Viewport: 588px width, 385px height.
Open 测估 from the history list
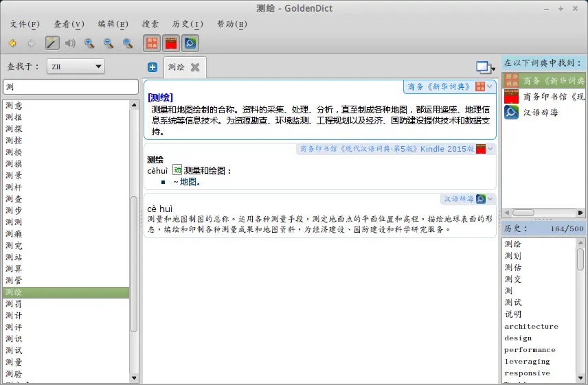539,268
